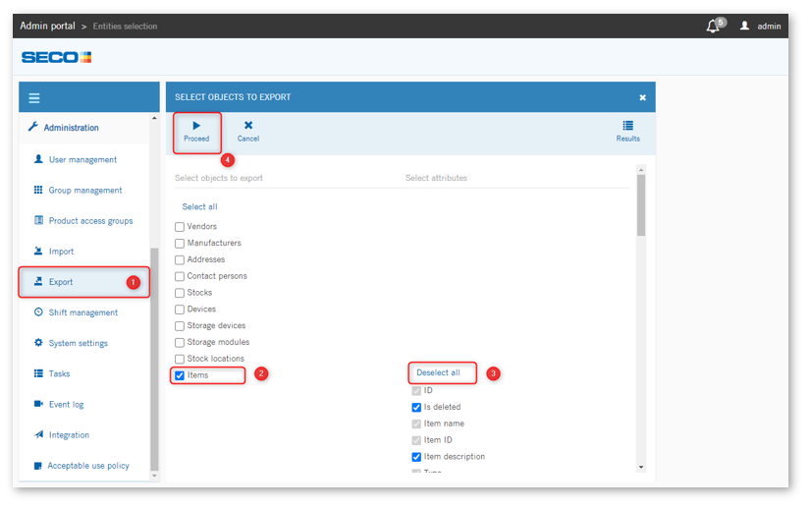This screenshot has height=510, width=812.
Task: Click the Entities selection breadcrumb text
Action: pyautogui.click(x=126, y=26)
